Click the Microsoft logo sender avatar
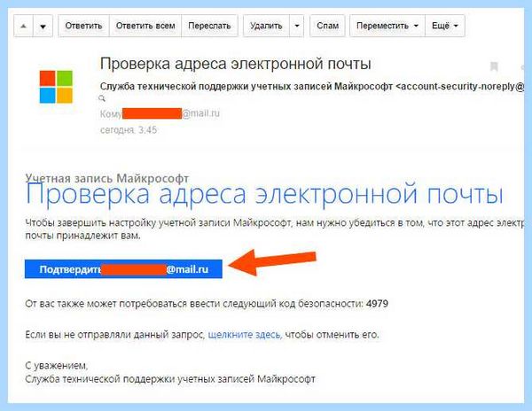This screenshot has height=411, width=532. (x=56, y=87)
